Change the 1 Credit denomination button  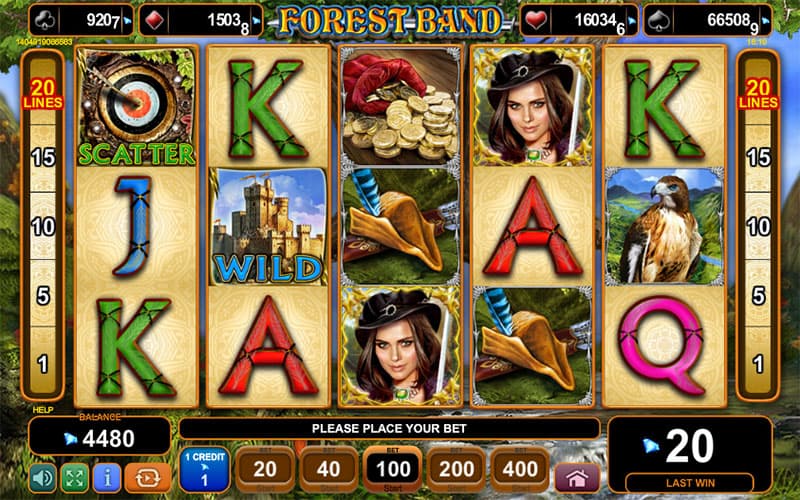pyautogui.click(x=204, y=469)
